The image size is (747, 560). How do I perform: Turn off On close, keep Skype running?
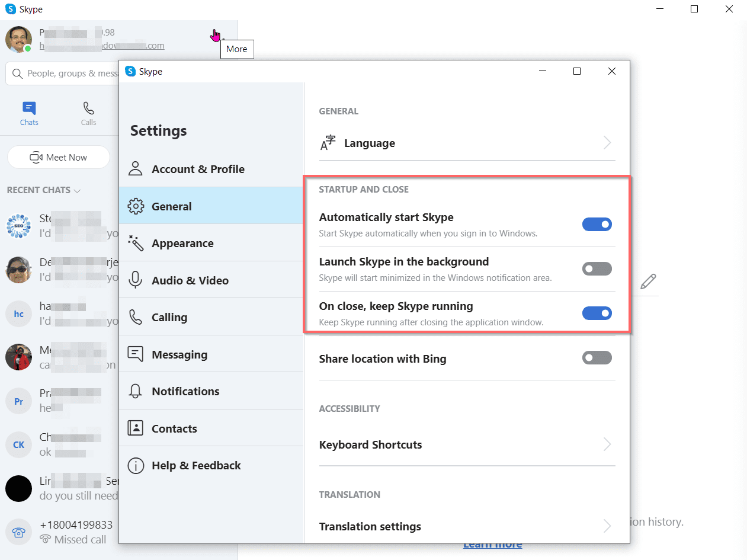tap(597, 313)
